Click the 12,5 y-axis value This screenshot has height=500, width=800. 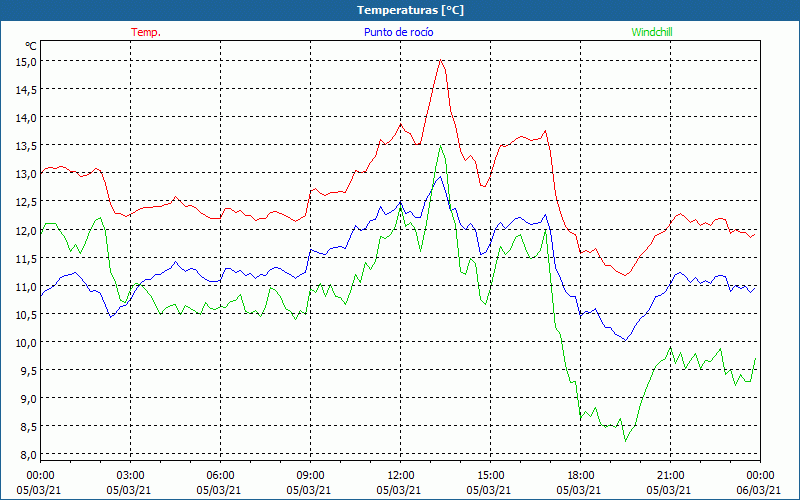pyautogui.click(x=27, y=203)
